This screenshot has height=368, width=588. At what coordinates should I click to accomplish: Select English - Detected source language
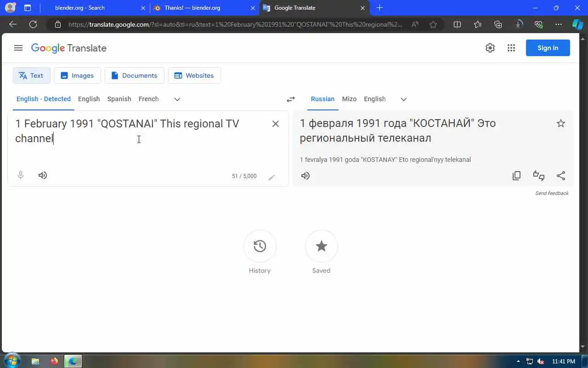click(x=44, y=99)
